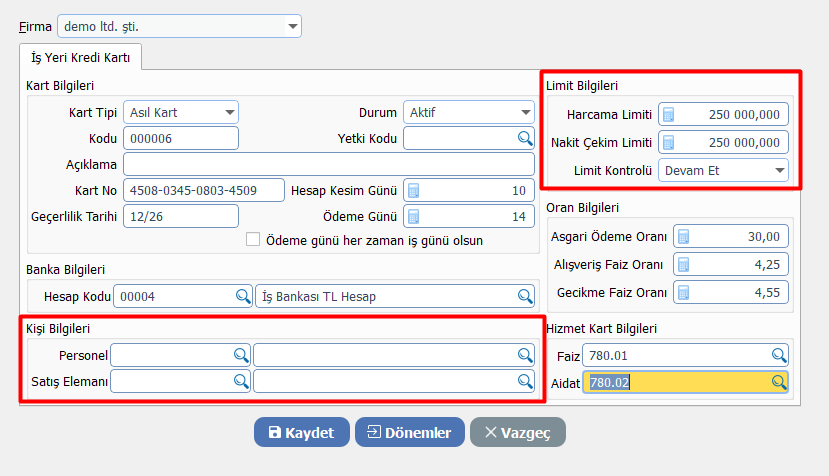Viewport: 829px width, 476px height.
Task: Expand the Kart Tipi dropdown
Action: 230,112
